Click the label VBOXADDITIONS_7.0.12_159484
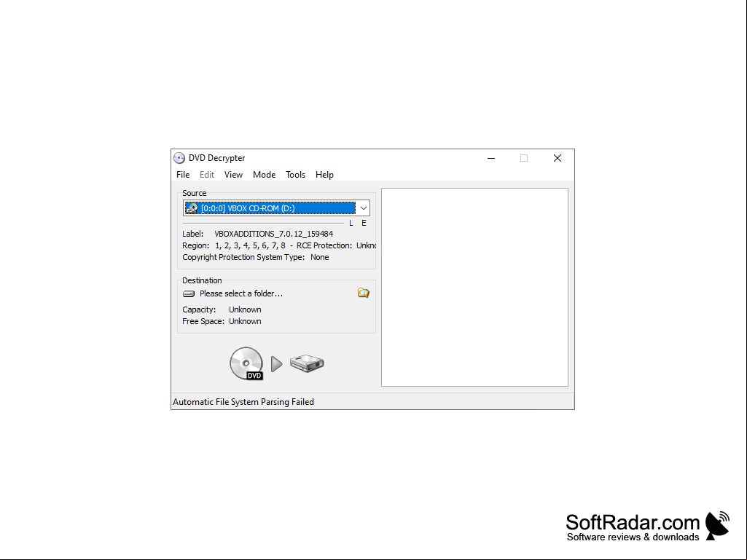Viewport: 747px width, 560px height. tap(274, 234)
